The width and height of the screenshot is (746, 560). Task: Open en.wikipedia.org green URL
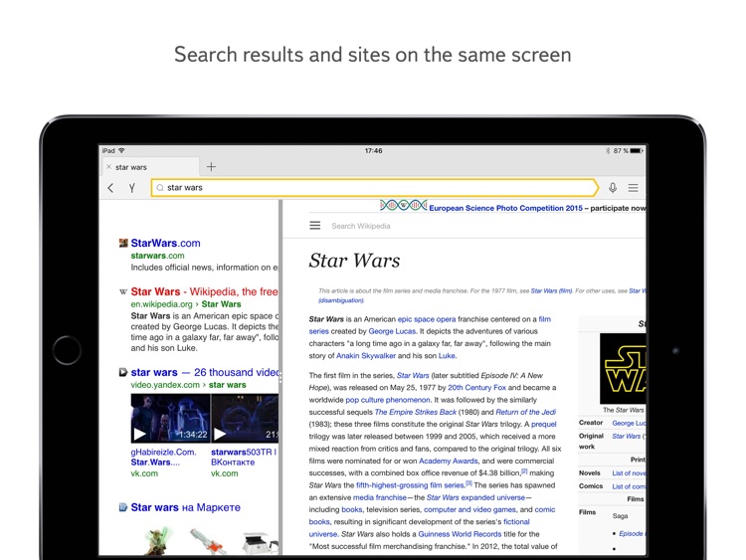click(x=161, y=304)
